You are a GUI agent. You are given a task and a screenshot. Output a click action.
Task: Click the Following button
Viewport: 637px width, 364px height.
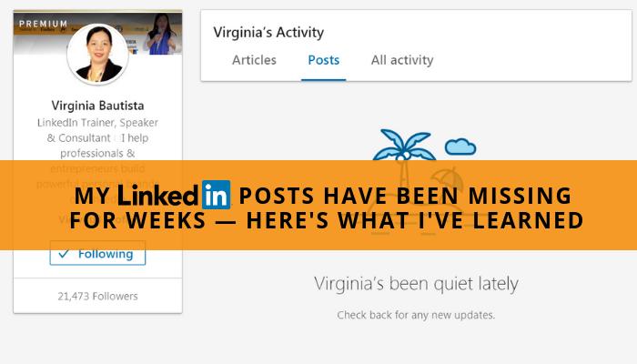click(x=97, y=254)
